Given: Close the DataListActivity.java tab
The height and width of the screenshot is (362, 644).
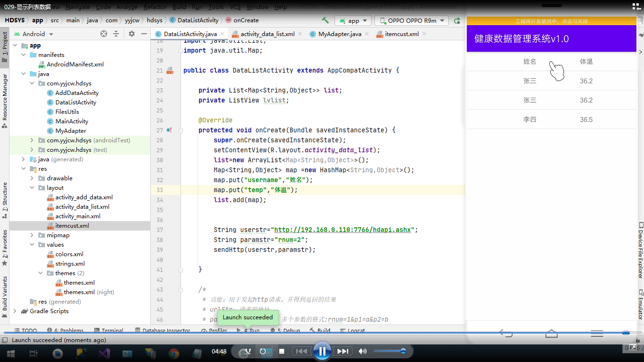Looking at the screenshot, I should tap(222, 34).
